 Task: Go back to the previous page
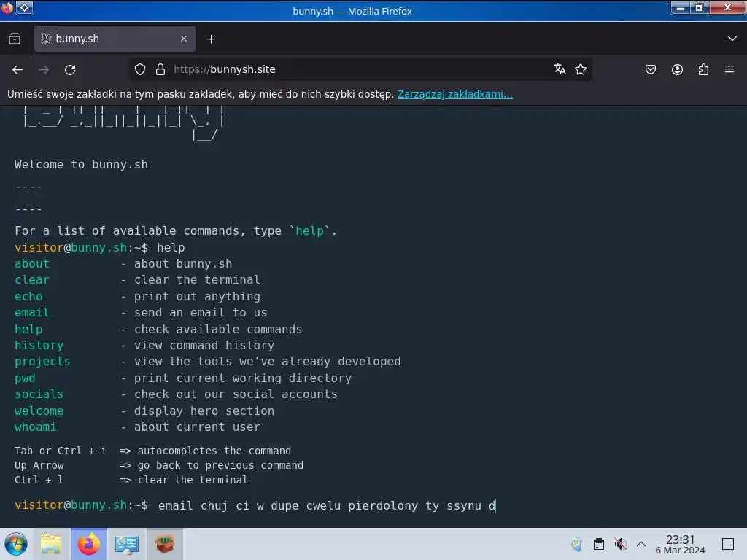[x=18, y=69]
